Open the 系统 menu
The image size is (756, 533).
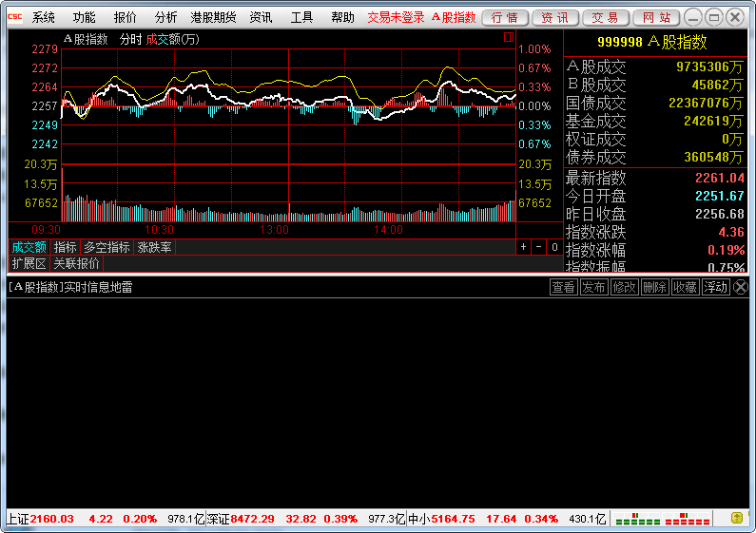[44, 18]
